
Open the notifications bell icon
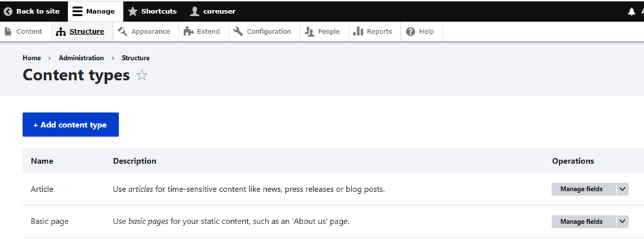point(631,11)
